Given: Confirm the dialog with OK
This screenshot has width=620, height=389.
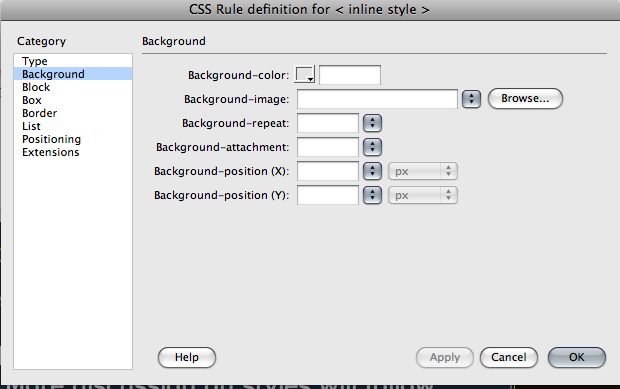Looking at the screenshot, I should 577,357.
